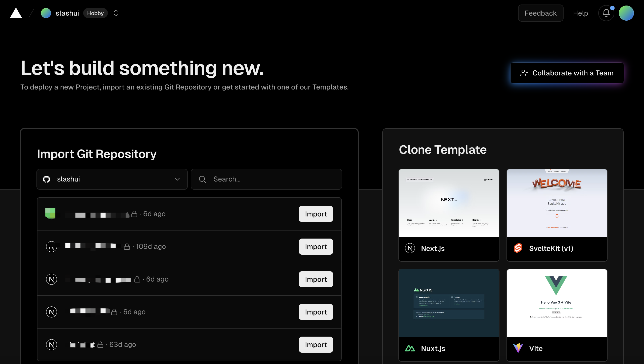This screenshot has height=364, width=644.
Task: Click the 109d ago timestamp text
Action: 151,247
